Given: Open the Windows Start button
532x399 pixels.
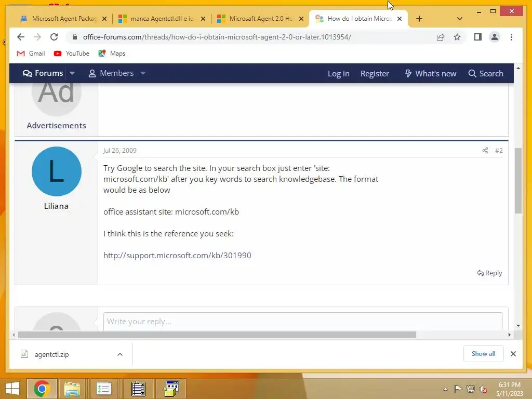Looking at the screenshot, I should point(12,389).
